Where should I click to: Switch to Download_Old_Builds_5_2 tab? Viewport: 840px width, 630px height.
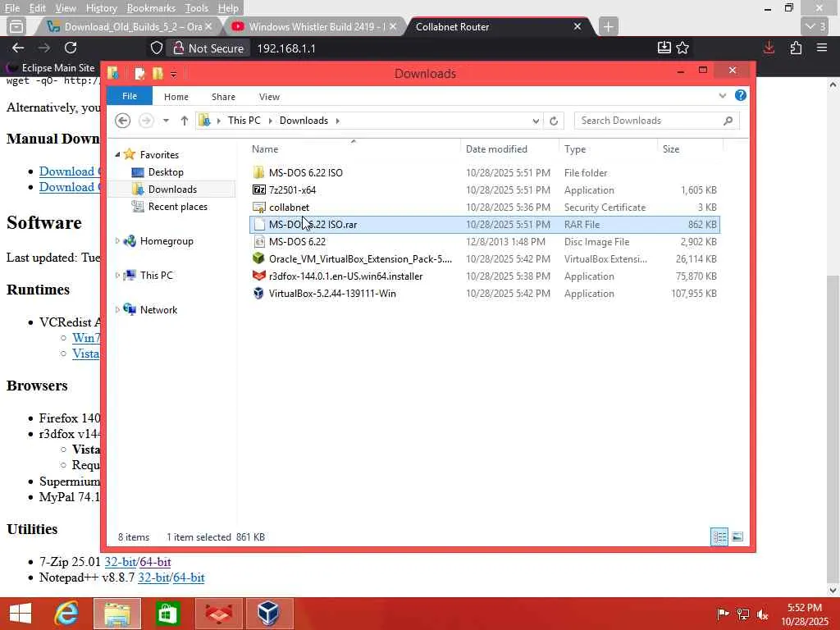pos(129,26)
